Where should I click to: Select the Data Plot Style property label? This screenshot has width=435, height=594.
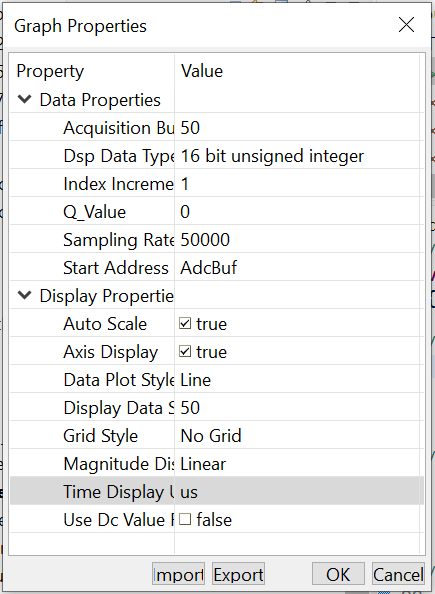119,380
